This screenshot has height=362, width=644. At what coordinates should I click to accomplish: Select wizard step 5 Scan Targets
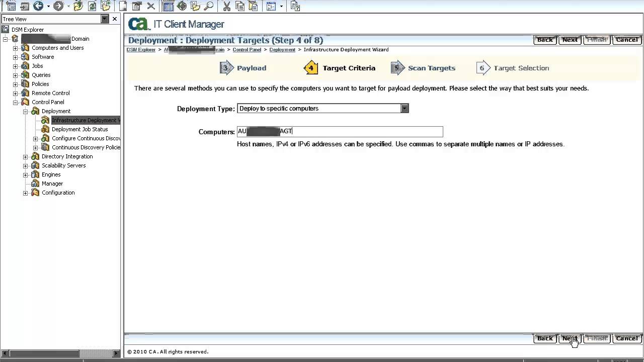(424, 68)
